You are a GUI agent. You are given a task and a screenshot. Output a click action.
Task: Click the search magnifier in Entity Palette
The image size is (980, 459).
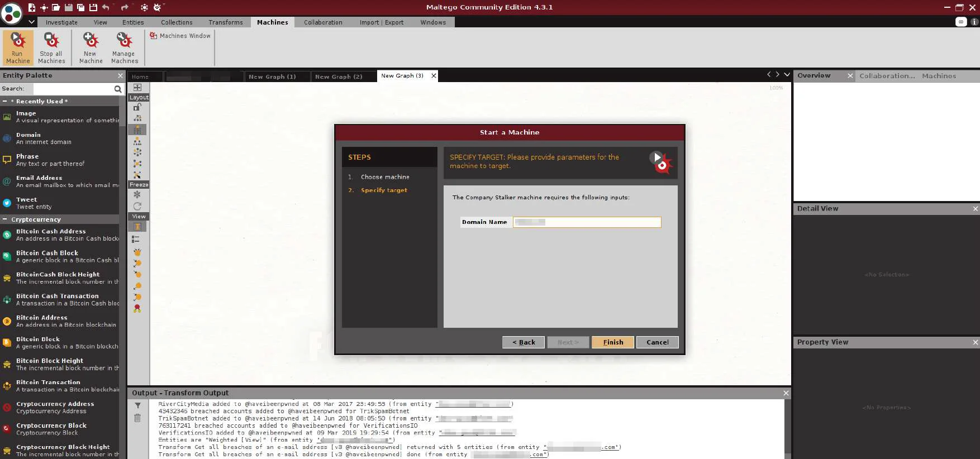pyautogui.click(x=118, y=89)
